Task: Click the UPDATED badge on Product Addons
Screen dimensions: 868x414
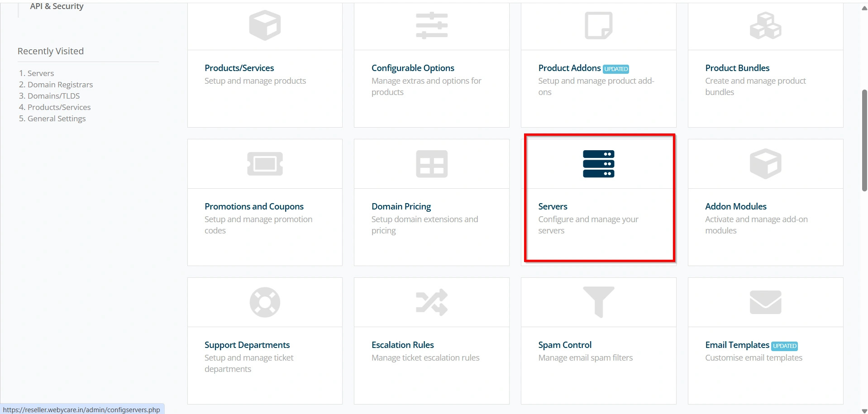Action: [x=616, y=69]
